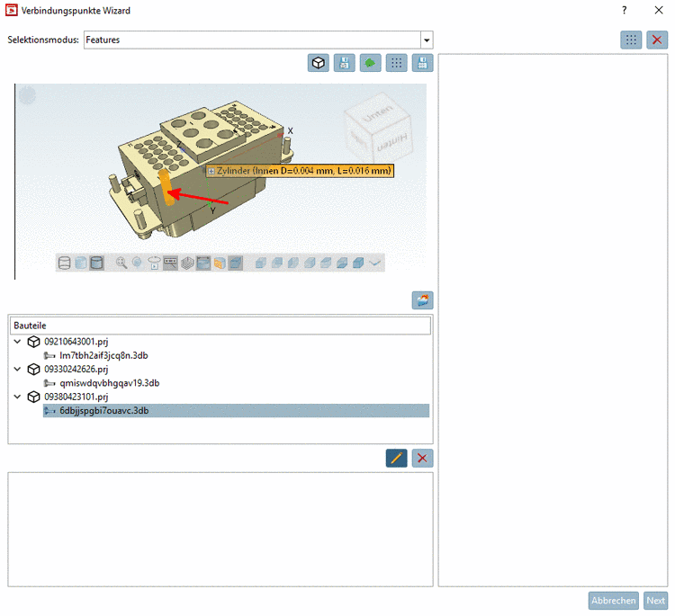
Task: Click the Bauteile column header
Action: coord(220,326)
